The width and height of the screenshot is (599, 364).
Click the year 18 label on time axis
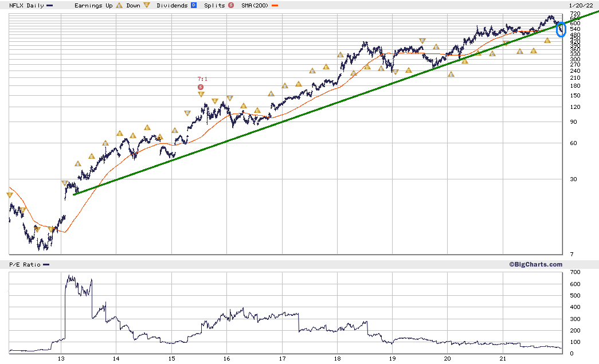coord(337,359)
